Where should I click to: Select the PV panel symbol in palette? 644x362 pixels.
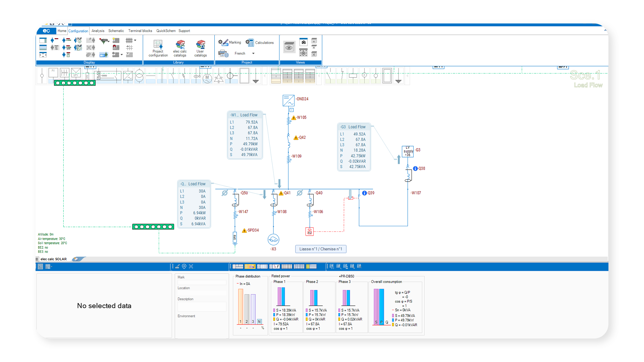pos(53,73)
